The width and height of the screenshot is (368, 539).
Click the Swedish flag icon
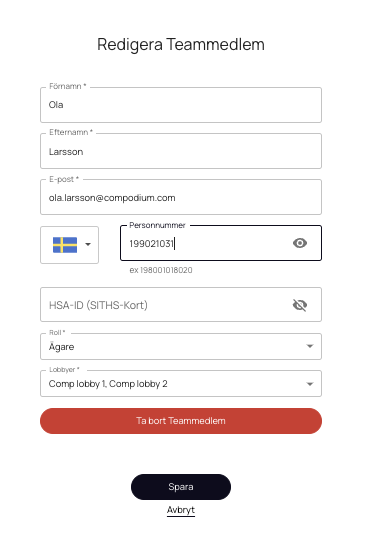click(x=65, y=245)
